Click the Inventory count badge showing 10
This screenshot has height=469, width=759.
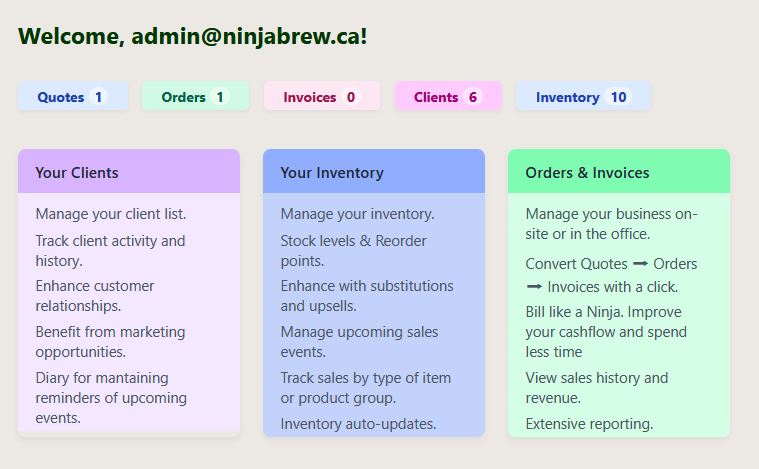[618, 97]
